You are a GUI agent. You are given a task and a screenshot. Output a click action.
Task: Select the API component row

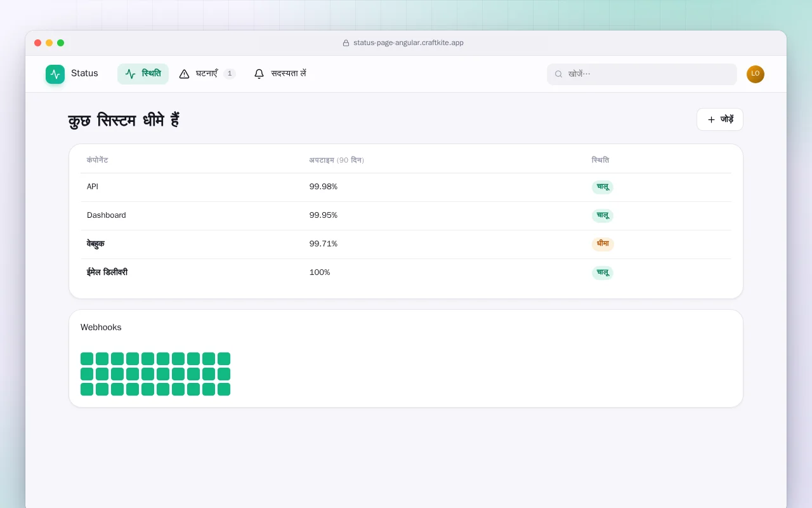(x=406, y=187)
